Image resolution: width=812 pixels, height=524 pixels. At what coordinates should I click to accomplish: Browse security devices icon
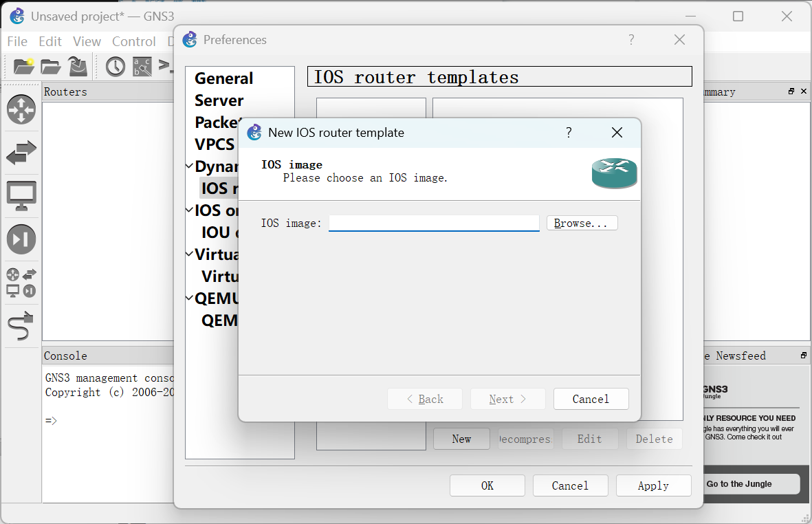click(x=21, y=239)
